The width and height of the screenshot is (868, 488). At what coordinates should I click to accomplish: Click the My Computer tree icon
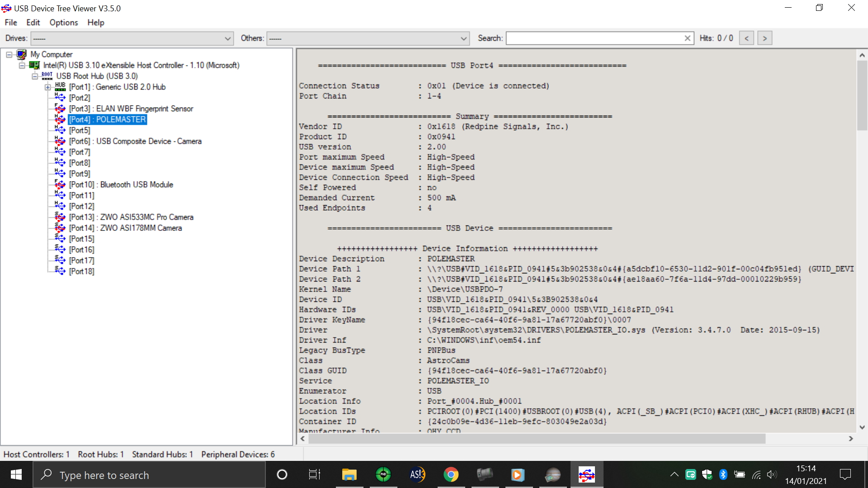click(21, 55)
